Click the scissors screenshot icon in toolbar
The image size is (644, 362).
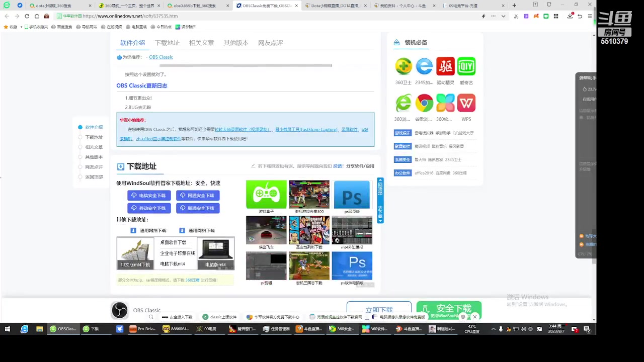(x=516, y=16)
